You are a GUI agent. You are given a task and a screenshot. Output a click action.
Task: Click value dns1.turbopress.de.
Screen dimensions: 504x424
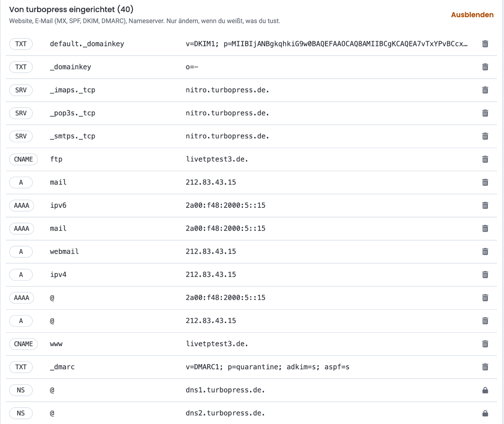pyautogui.click(x=225, y=390)
